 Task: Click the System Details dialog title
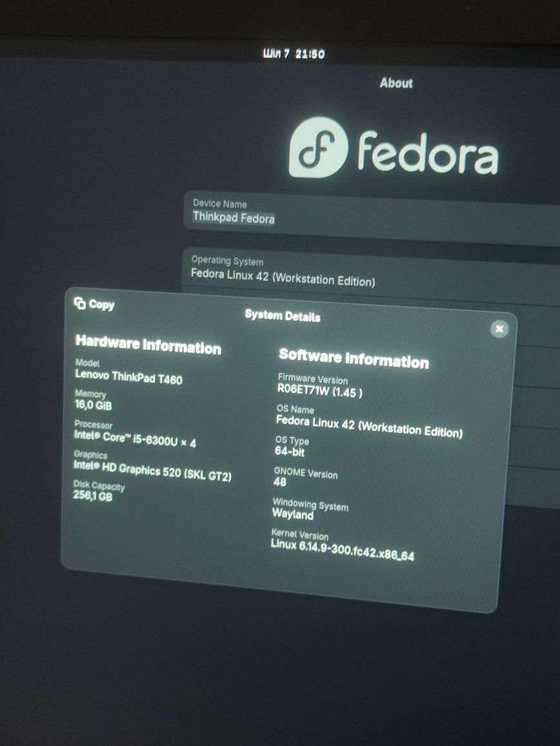tap(283, 316)
